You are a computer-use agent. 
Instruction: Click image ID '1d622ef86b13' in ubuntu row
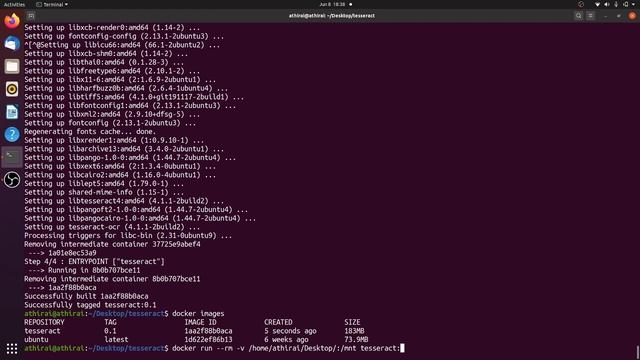coord(208,340)
